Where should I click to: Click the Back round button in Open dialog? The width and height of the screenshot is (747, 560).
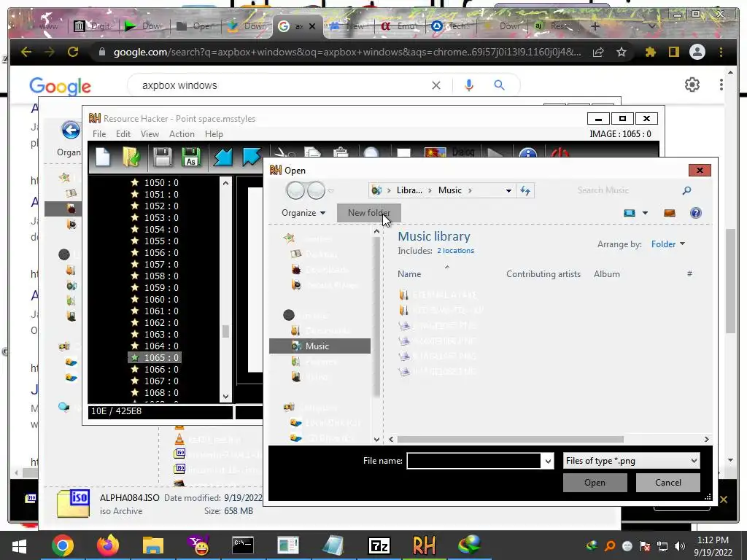[295, 190]
